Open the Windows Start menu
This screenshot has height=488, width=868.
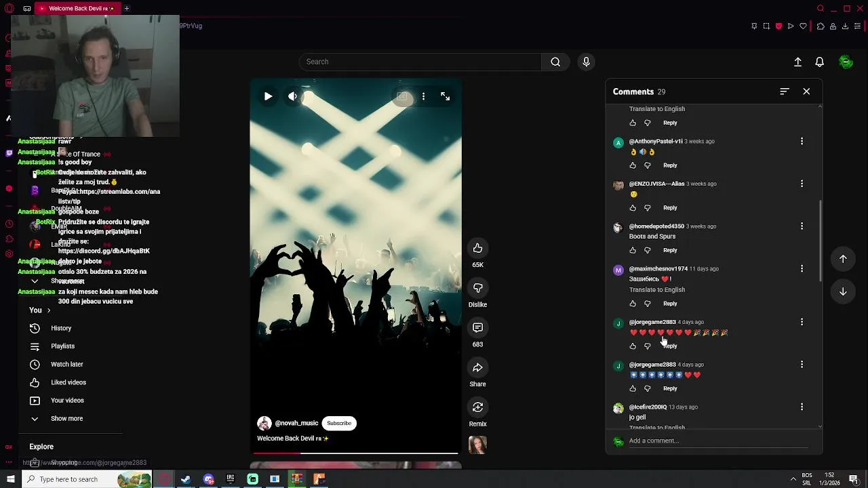coord(10,479)
